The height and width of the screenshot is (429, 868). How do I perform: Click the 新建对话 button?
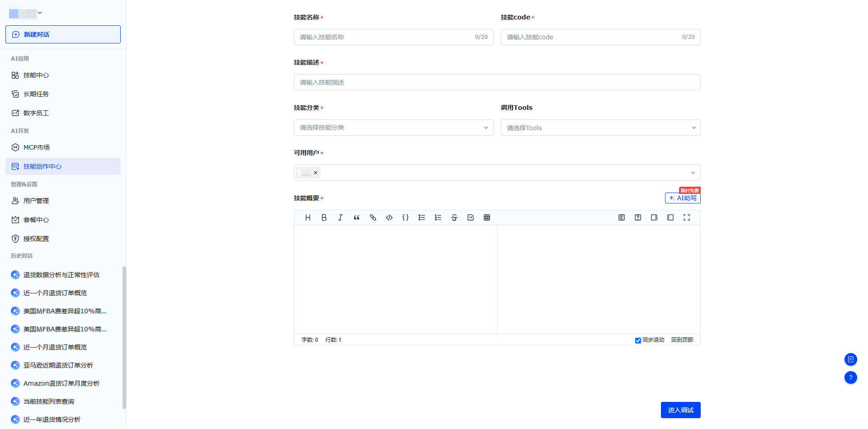click(x=63, y=34)
